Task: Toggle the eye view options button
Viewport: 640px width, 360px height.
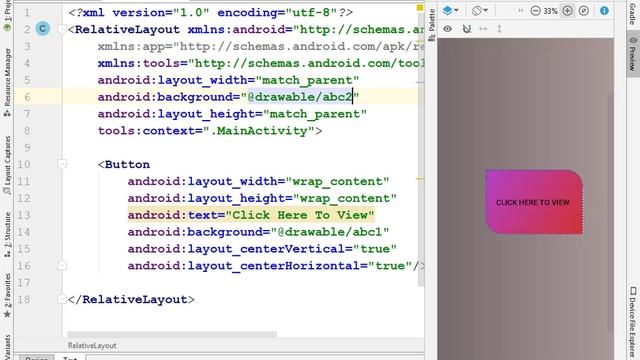Action: [448, 29]
